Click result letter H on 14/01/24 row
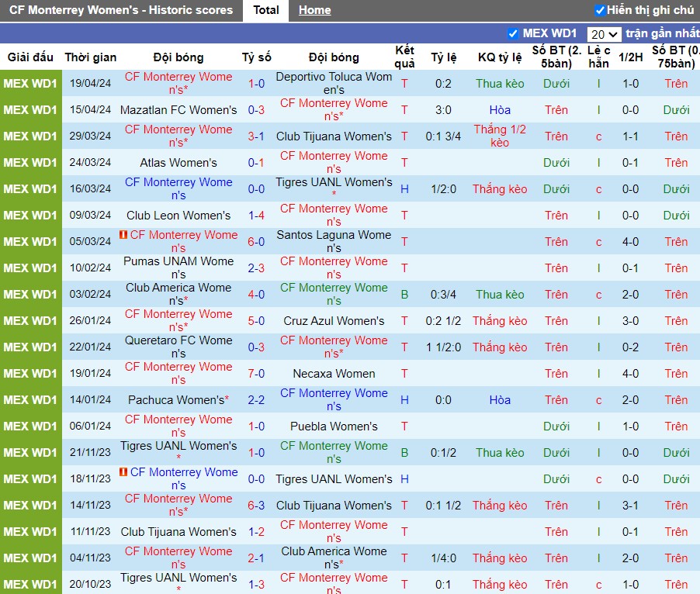This screenshot has width=700, height=594. pos(404,399)
